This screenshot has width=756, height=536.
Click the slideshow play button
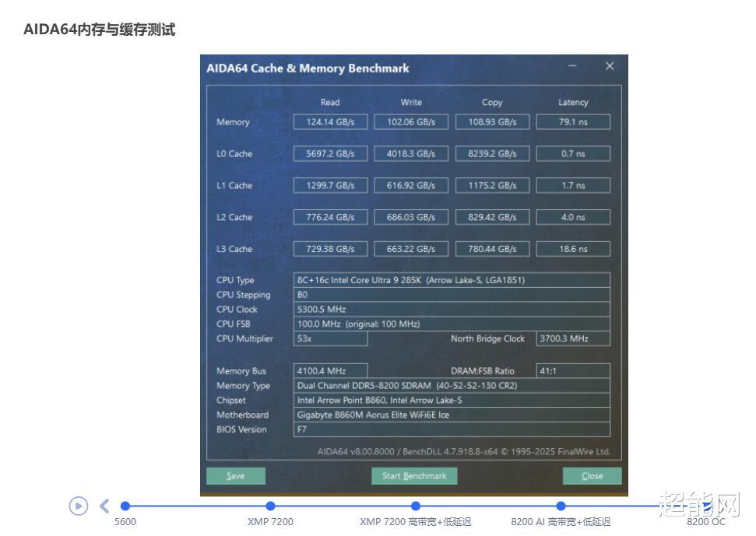pyautogui.click(x=79, y=506)
